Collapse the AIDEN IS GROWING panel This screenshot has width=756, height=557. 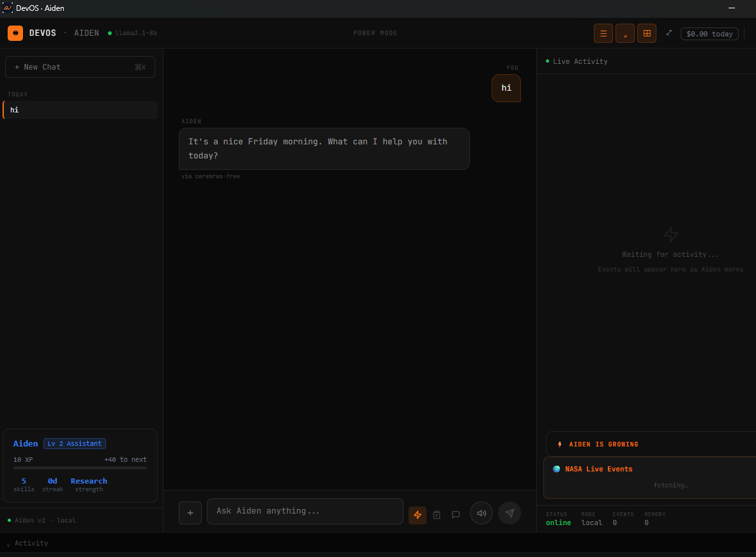603,444
